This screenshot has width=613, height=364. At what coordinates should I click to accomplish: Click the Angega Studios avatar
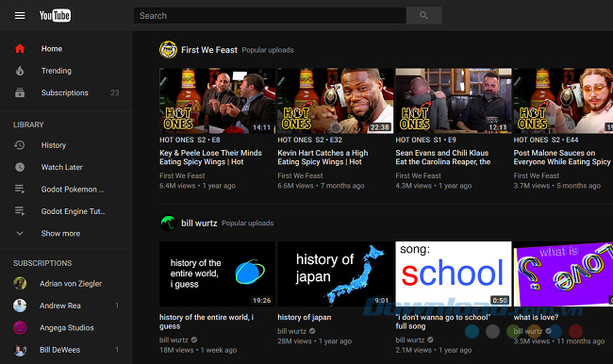pos(20,327)
